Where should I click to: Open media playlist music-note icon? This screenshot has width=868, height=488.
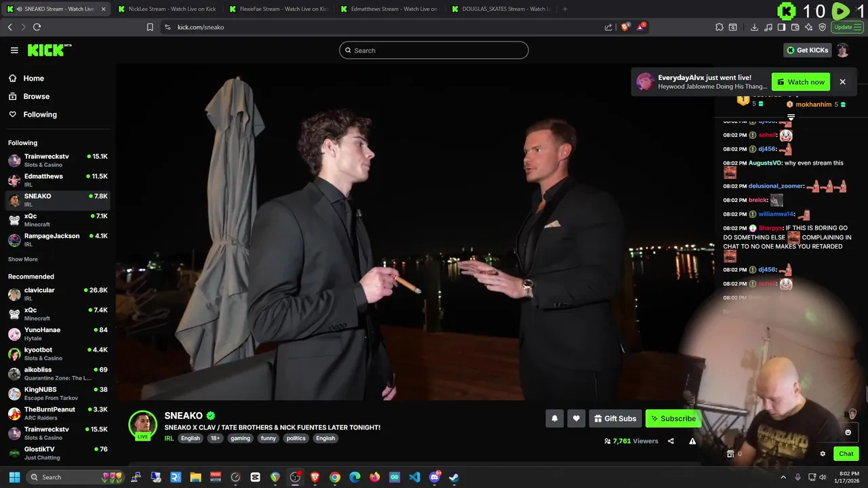[x=768, y=27]
